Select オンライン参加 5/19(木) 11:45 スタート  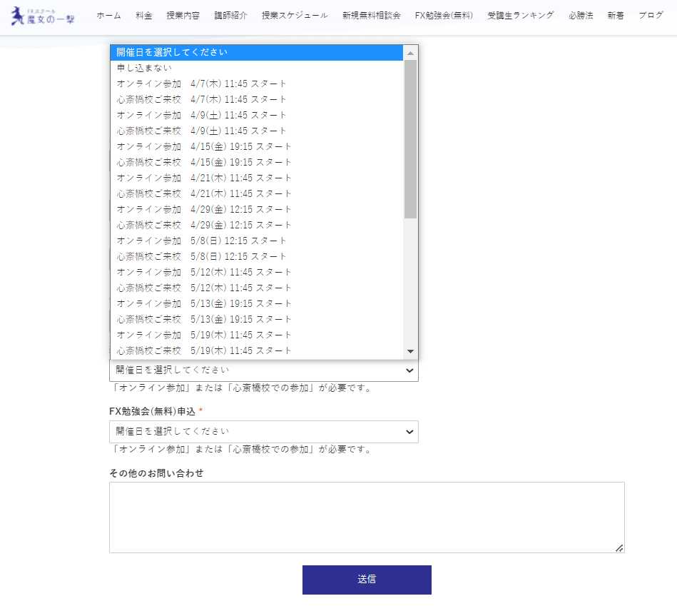point(257,335)
